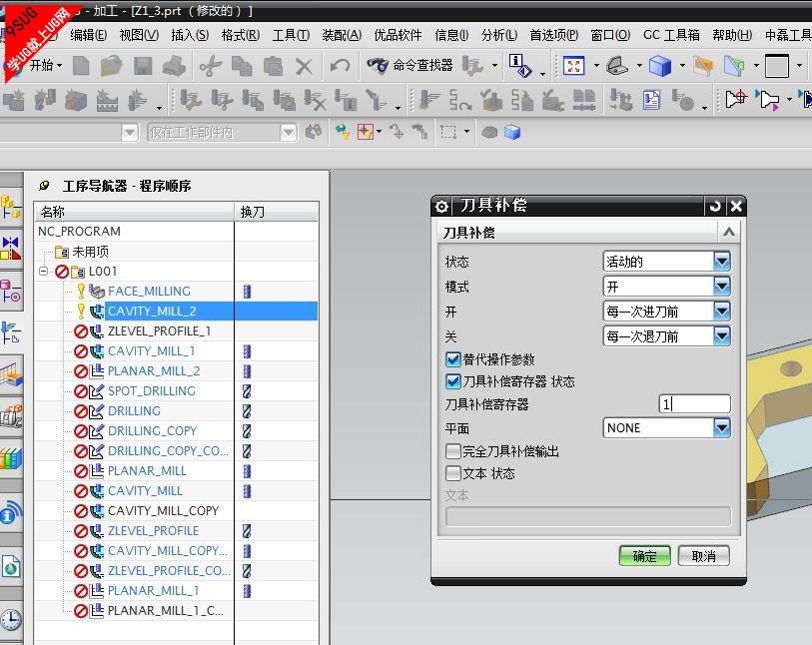Click the Copy icon
This screenshot has height=645, width=812.
[242, 66]
